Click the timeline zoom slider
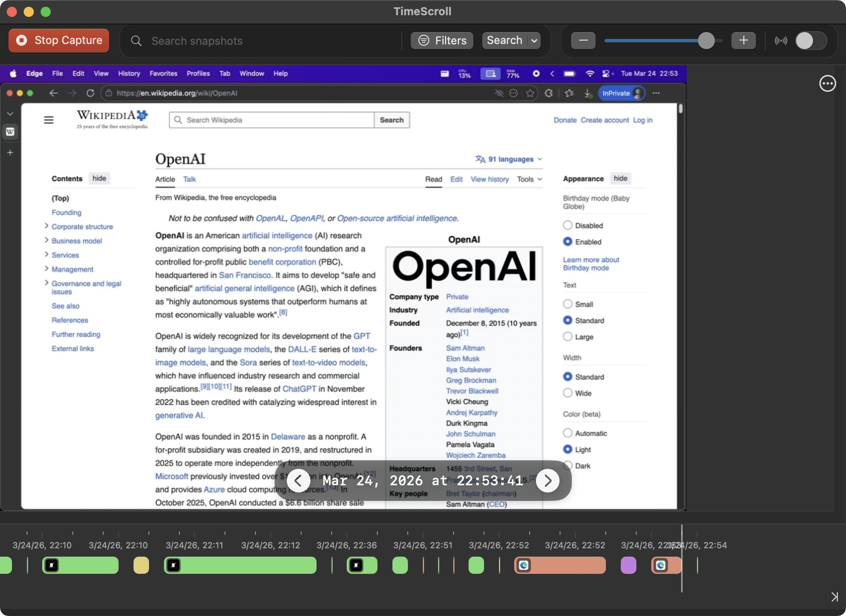 (x=706, y=40)
